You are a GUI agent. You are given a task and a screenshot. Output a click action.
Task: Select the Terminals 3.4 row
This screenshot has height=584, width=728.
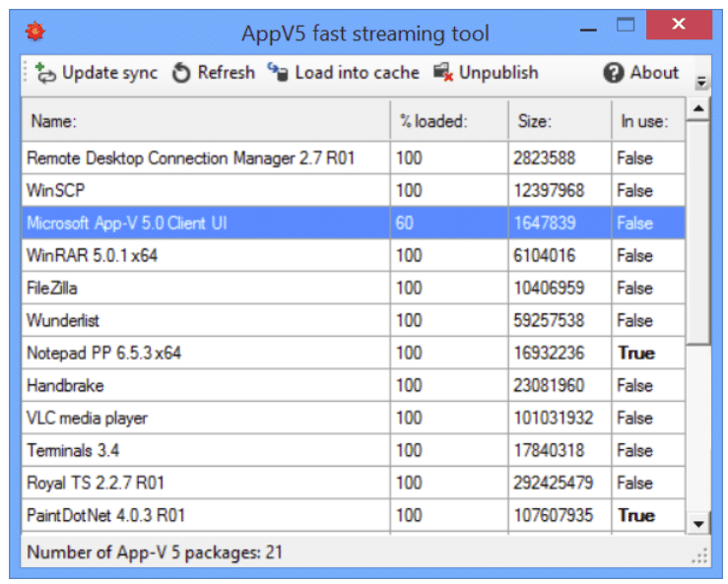tap(354, 451)
